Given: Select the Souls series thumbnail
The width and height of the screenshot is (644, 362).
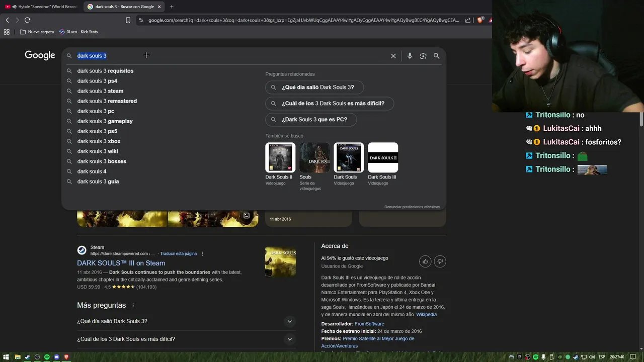Looking at the screenshot, I should coord(314,157).
